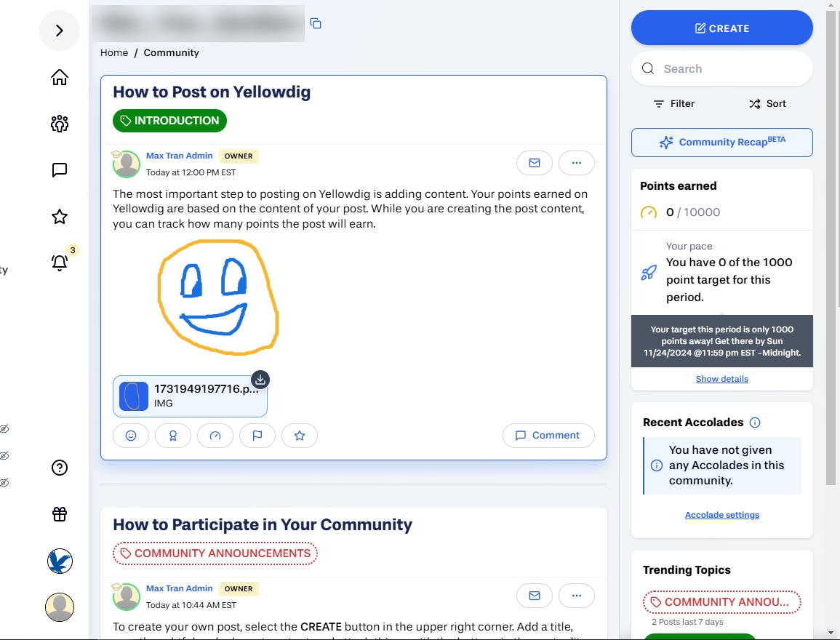Open the Accolade settings link
Image resolution: width=840 pixels, height=640 pixels.
pos(722,515)
